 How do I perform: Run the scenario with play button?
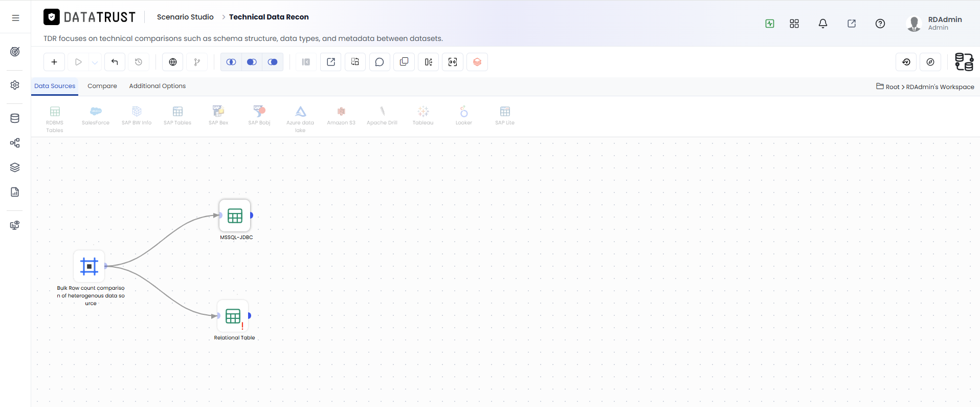[x=78, y=62]
